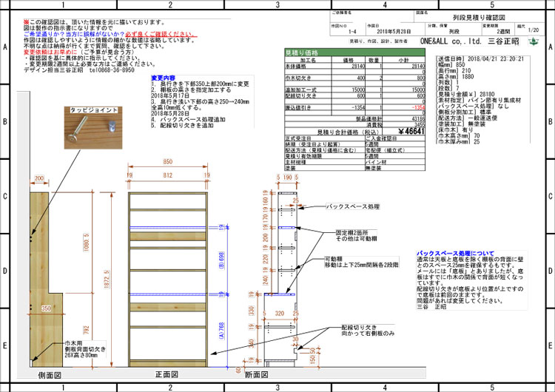Viewport: 555px width, 392px height.
Task: Select the 振込値引き row label
Action: click(298, 107)
